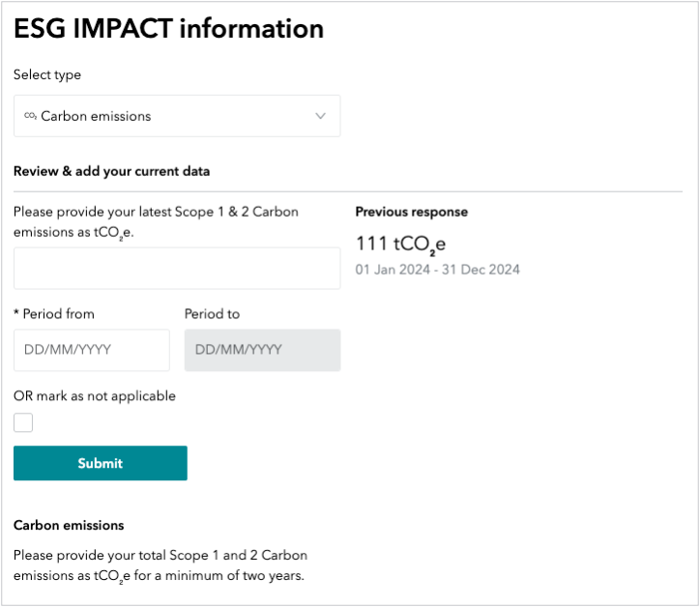Click the Period from date field

click(x=92, y=350)
